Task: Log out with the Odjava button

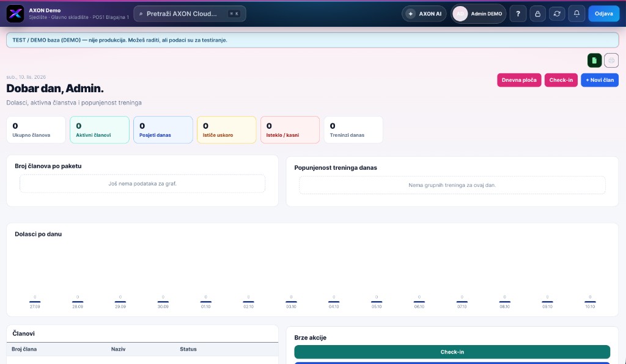Action: click(603, 13)
